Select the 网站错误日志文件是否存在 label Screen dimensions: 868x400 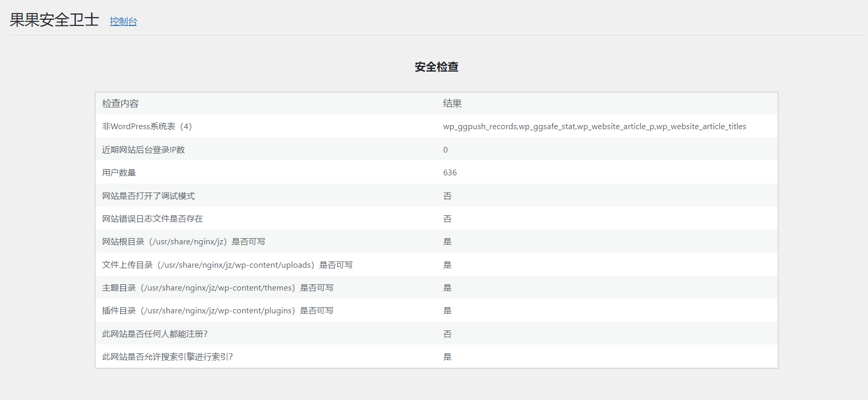click(153, 219)
